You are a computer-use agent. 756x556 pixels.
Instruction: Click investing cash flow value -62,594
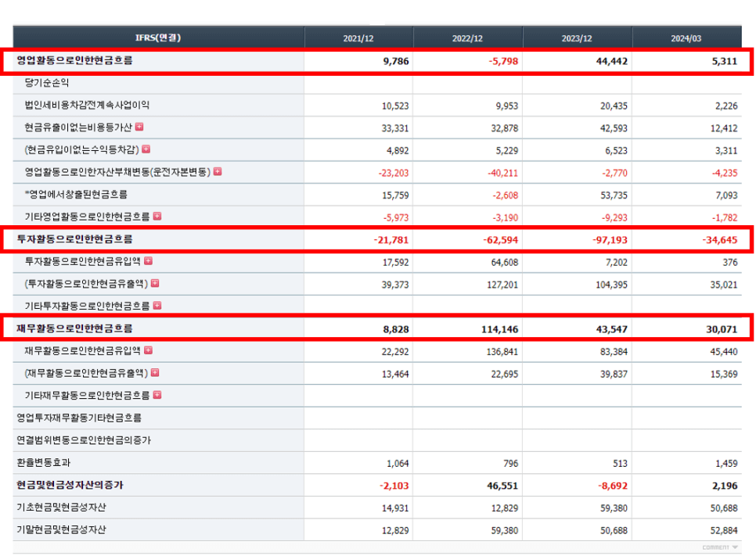coord(500,240)
